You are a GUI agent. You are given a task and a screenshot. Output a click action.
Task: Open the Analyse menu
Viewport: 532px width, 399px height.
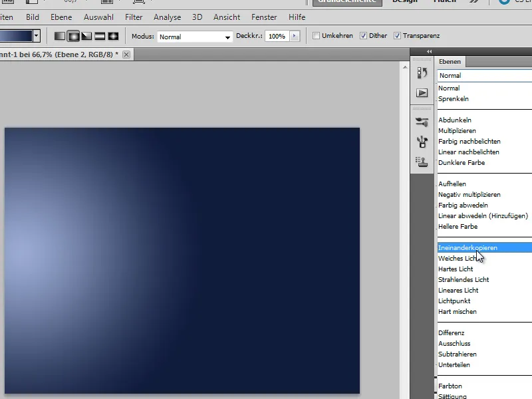[168, 17]
